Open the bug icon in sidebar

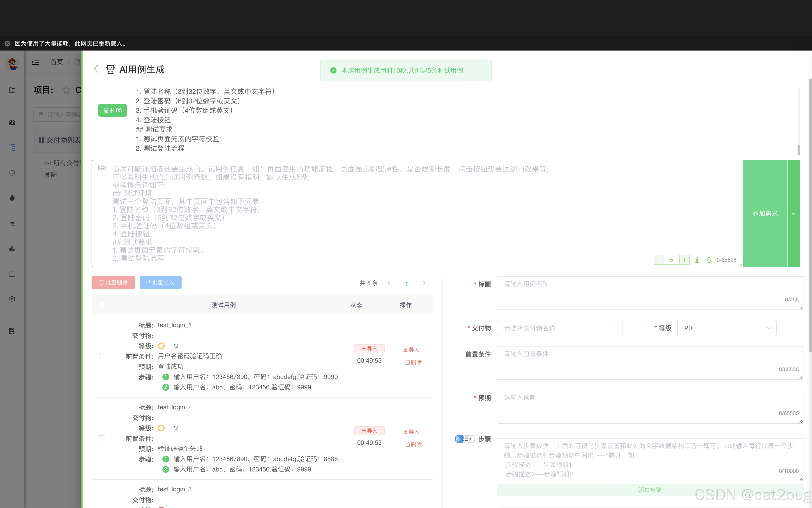click(12, 198)
